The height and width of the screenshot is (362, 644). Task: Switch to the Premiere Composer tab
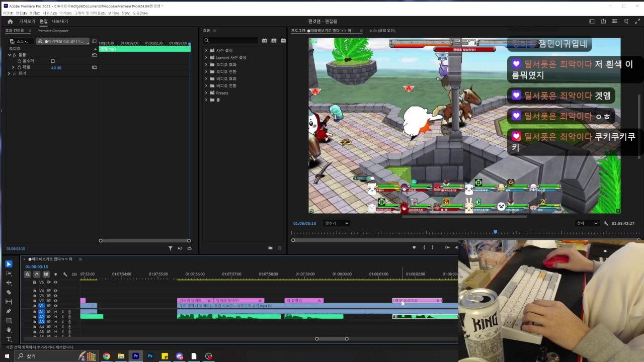[53, 31]
